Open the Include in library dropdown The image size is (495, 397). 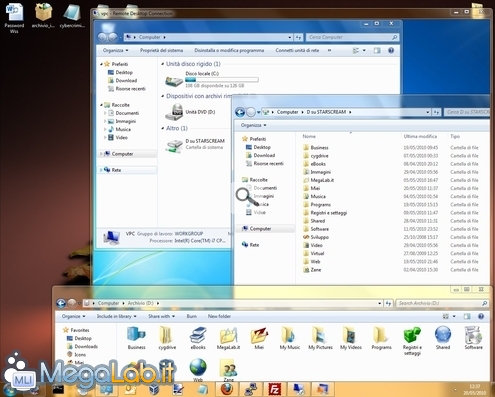point(116,316)
